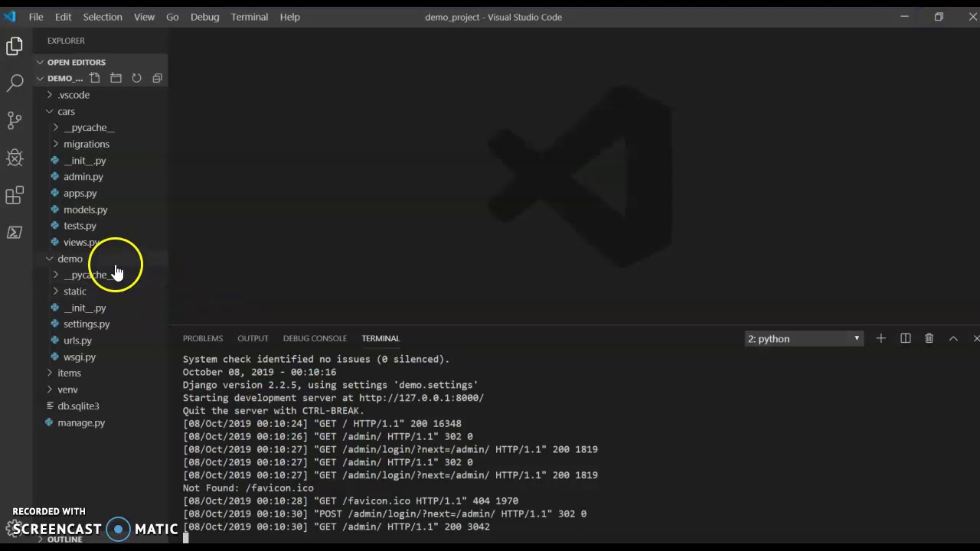This screenshot has width=980, height=551.
Task: Collapse the Open Editors section
Action: 77,62
